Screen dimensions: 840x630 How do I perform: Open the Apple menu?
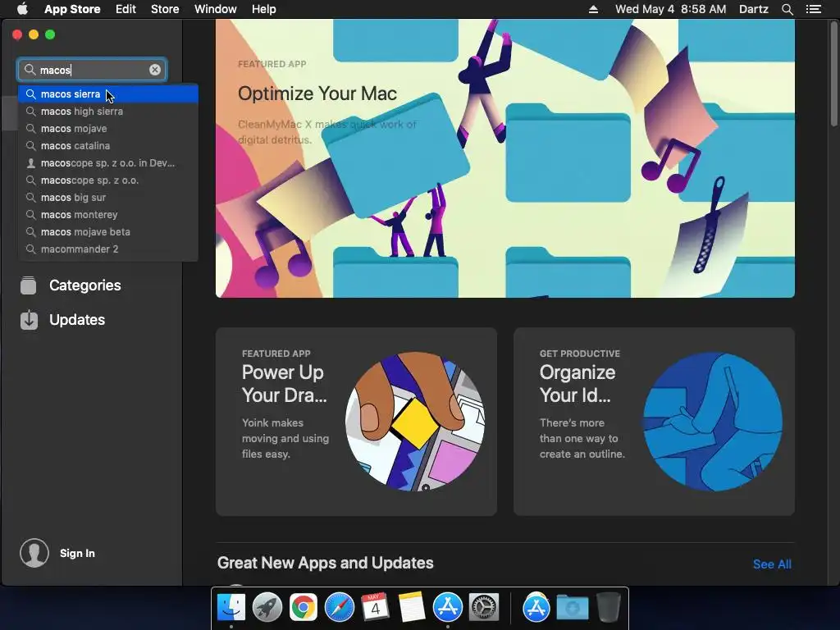coord(22,9)
